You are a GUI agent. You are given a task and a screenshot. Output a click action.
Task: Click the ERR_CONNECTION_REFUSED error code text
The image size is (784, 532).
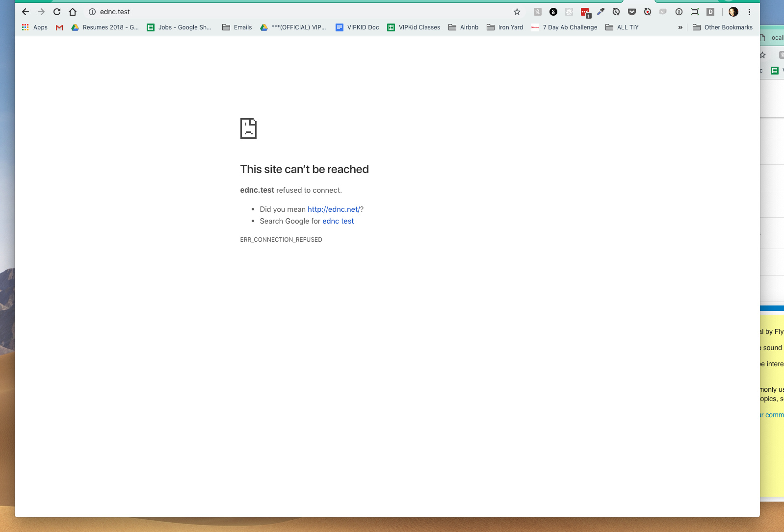point(281,240)
